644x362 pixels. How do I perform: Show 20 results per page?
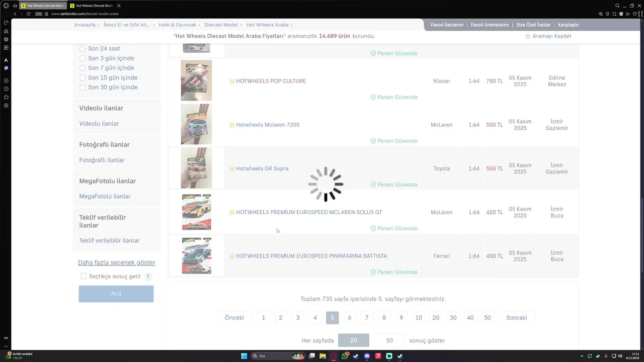[354, 340]
